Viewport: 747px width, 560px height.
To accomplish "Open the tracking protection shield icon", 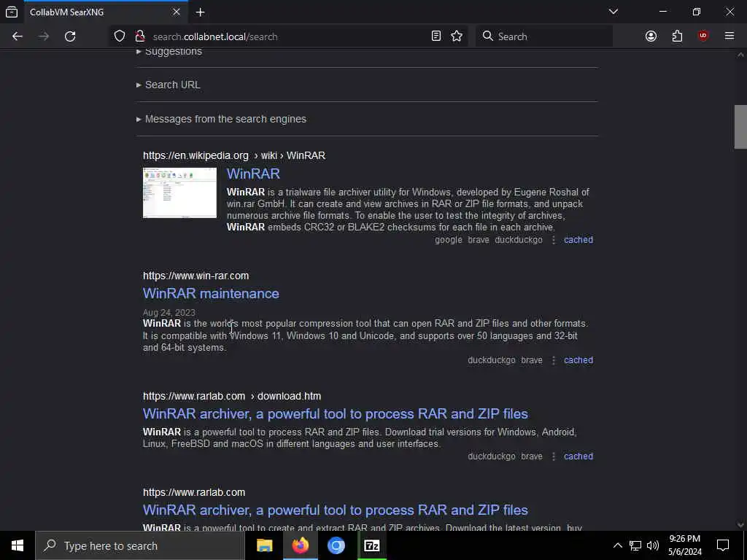I will 120,36.
